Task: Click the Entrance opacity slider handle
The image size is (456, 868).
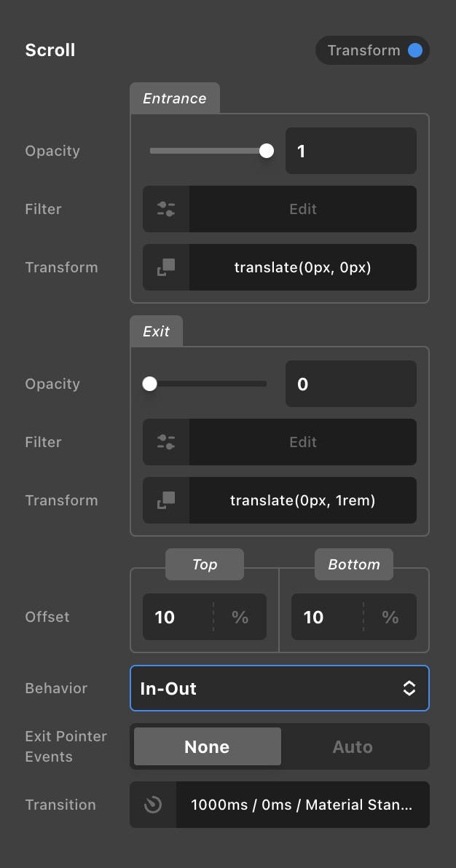Action: 267,151
